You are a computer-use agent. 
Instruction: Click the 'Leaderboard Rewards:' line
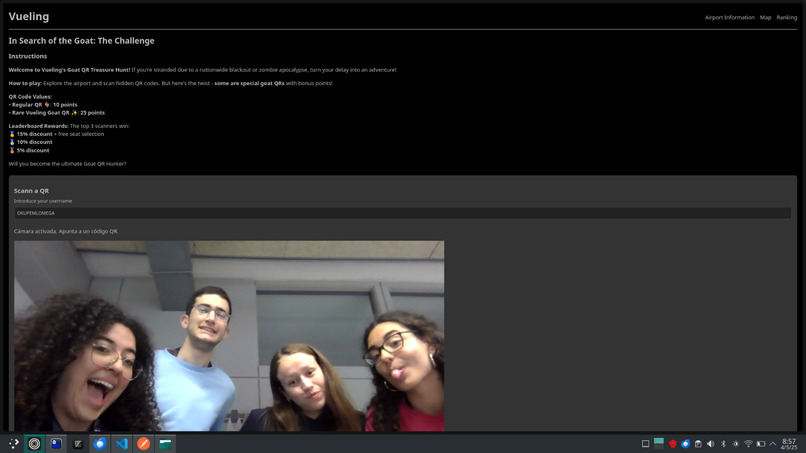[69, 126]
